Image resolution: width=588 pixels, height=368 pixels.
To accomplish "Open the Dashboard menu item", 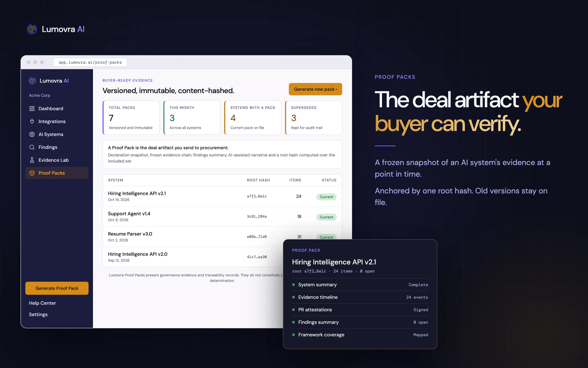I will pos(57,109).
